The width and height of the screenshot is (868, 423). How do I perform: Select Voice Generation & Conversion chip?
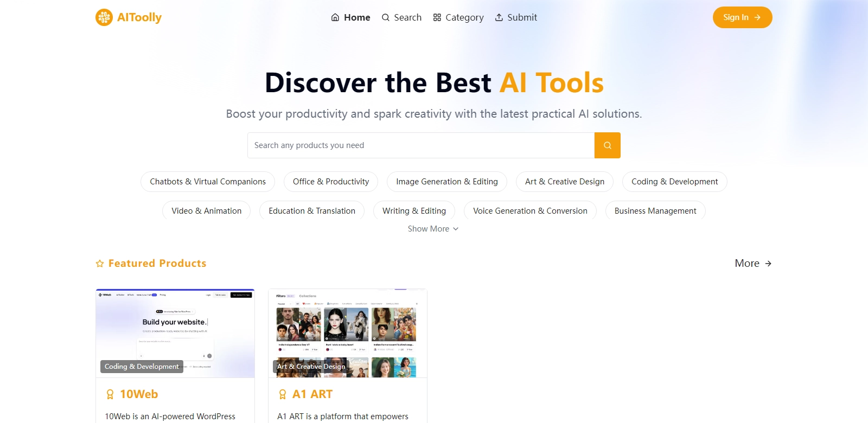tap(530, 210)
